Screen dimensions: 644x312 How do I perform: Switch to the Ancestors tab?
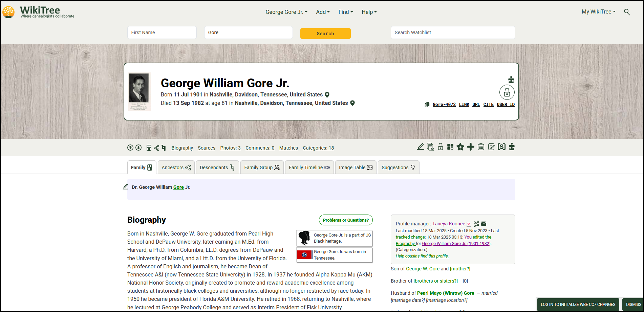tap(176, 168)
